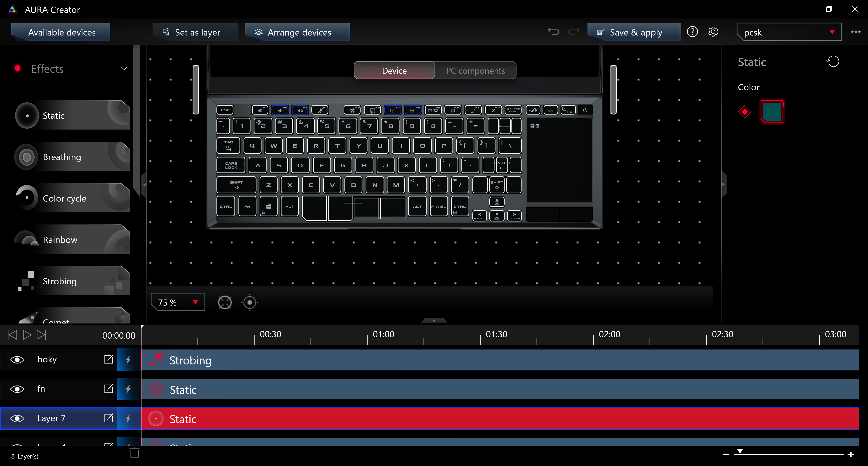This screenshot has width=868, height=466.
Task: Open the settings gear icon
Action: click(x=713, y=32)
